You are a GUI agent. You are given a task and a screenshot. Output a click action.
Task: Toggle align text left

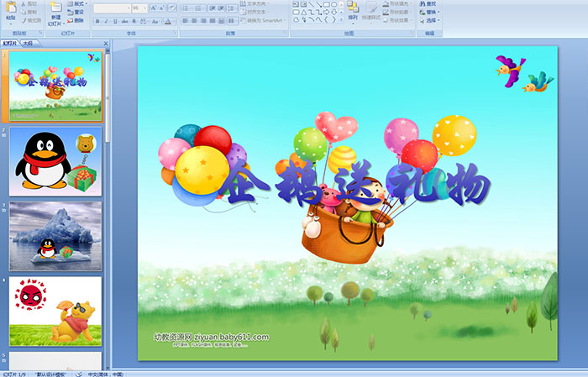tap(185, 21)
